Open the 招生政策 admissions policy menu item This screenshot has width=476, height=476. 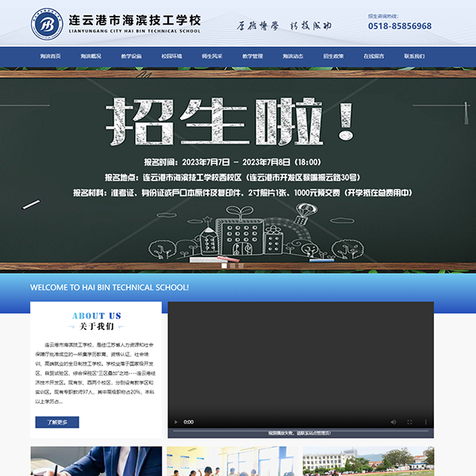tap(333, 56)
